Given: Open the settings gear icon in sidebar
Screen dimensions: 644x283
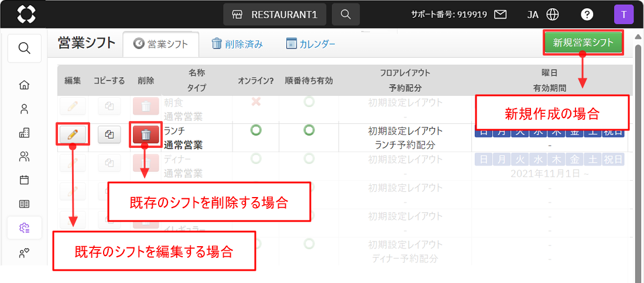Looking at the screenshot, I should pyautogui.click(x=24, y=227).
